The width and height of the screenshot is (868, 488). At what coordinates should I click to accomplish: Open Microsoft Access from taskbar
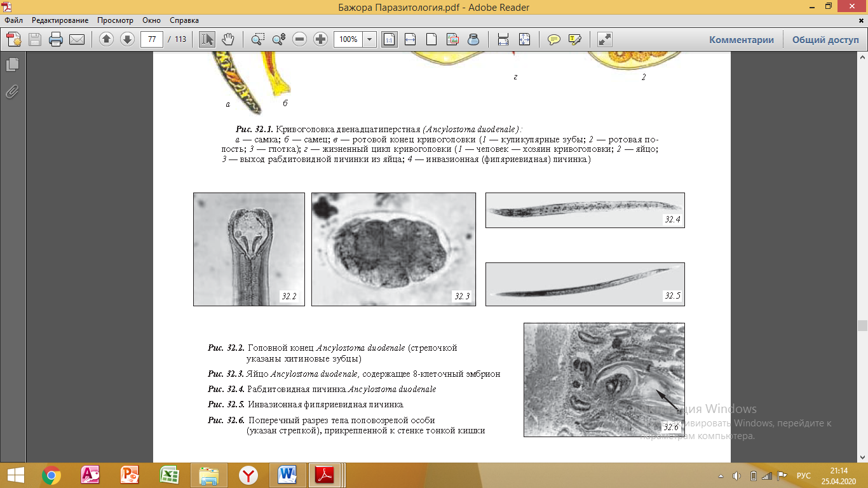[x=90, y=475]
